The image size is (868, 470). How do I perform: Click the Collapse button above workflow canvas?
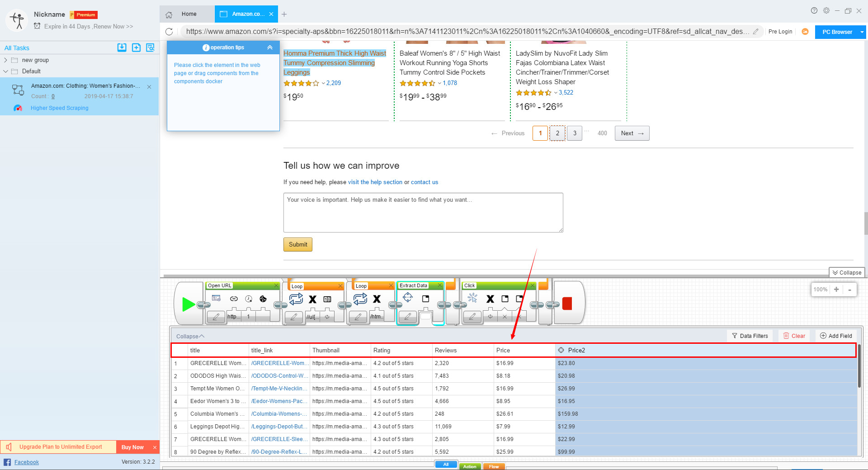(847, 272)
